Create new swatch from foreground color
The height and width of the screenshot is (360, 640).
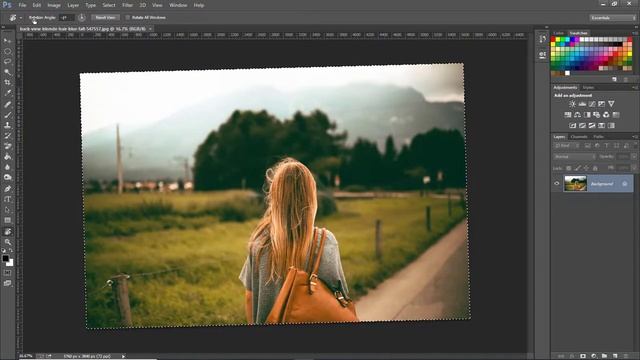[x=614, y=80]
